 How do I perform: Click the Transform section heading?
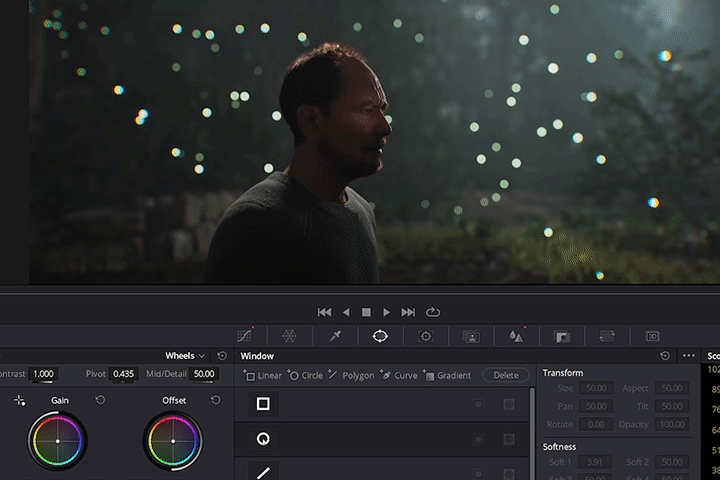pos(563,373)
